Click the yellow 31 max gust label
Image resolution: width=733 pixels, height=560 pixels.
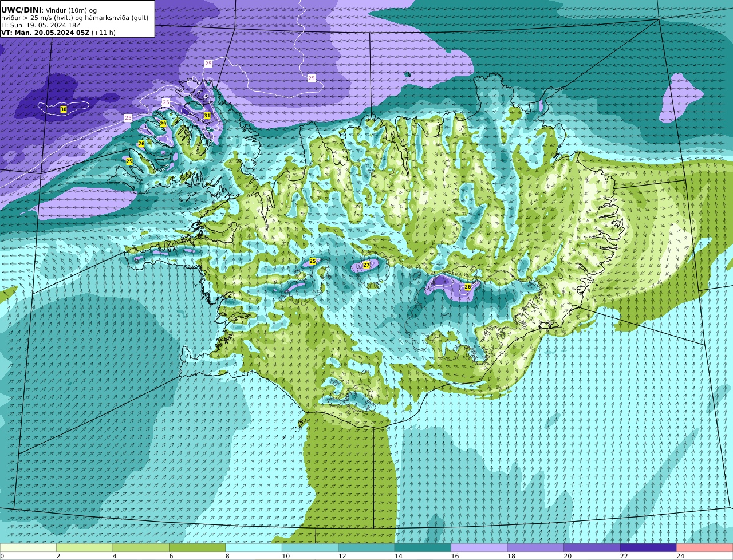click(207, 116)
